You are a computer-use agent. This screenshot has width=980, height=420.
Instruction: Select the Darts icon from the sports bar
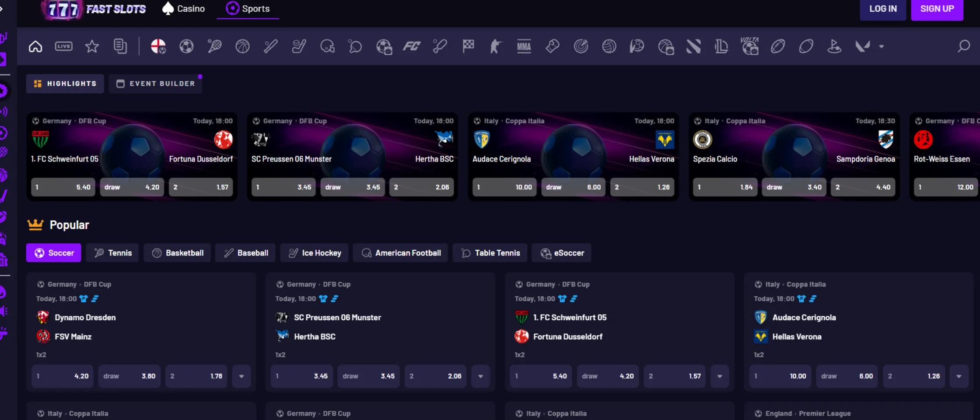coord(581,46)
